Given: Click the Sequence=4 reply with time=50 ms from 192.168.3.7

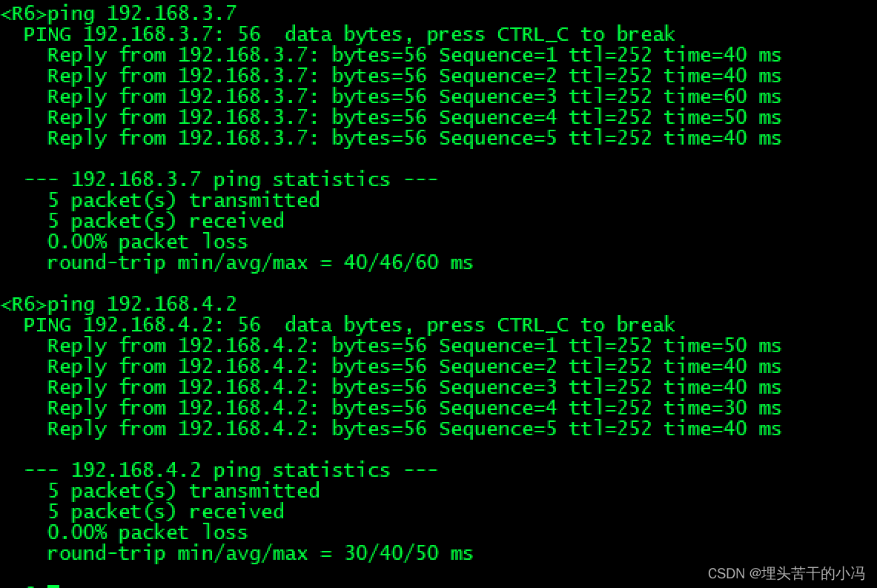Looking at the screenshot, I should pyautogui.click(x=414, y=117).
